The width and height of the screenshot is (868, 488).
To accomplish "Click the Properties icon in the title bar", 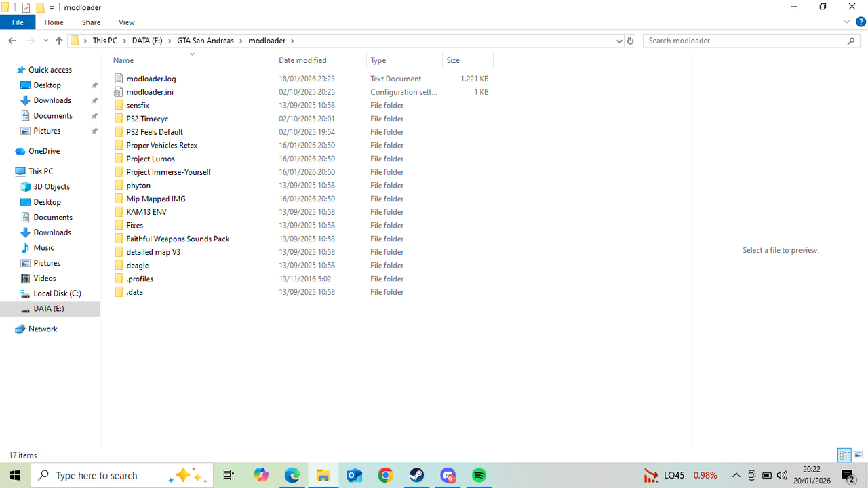I will (x=26, y=7).
